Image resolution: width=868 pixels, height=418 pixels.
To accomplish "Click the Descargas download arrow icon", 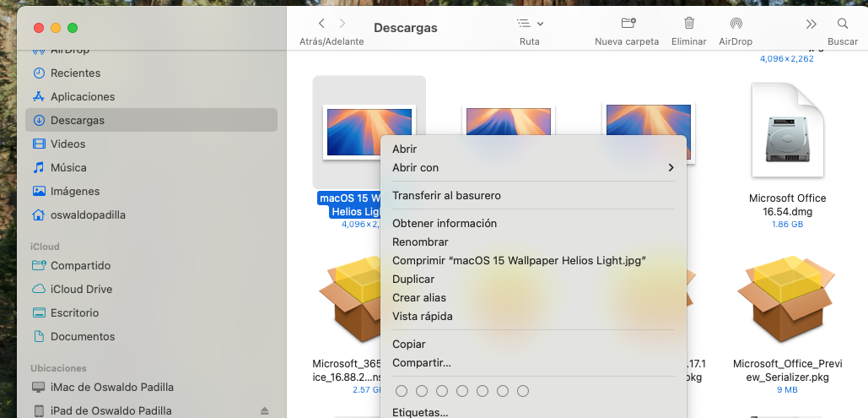I will tap(39, 120).
